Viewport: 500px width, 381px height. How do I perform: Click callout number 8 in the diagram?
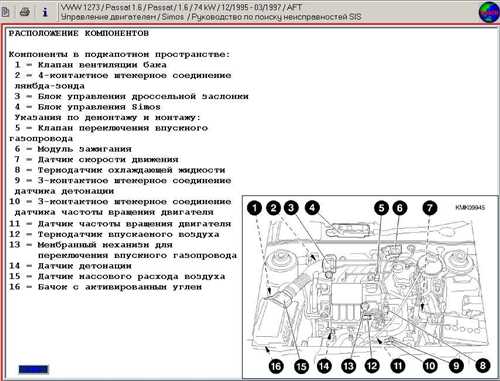coord(483,365)
